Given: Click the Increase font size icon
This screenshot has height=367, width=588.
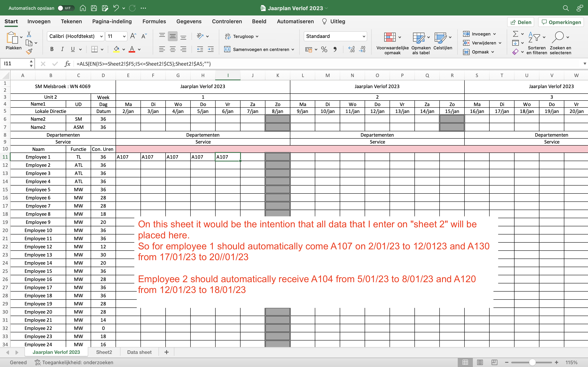Looking at the screenshot, I should point(133,36).
